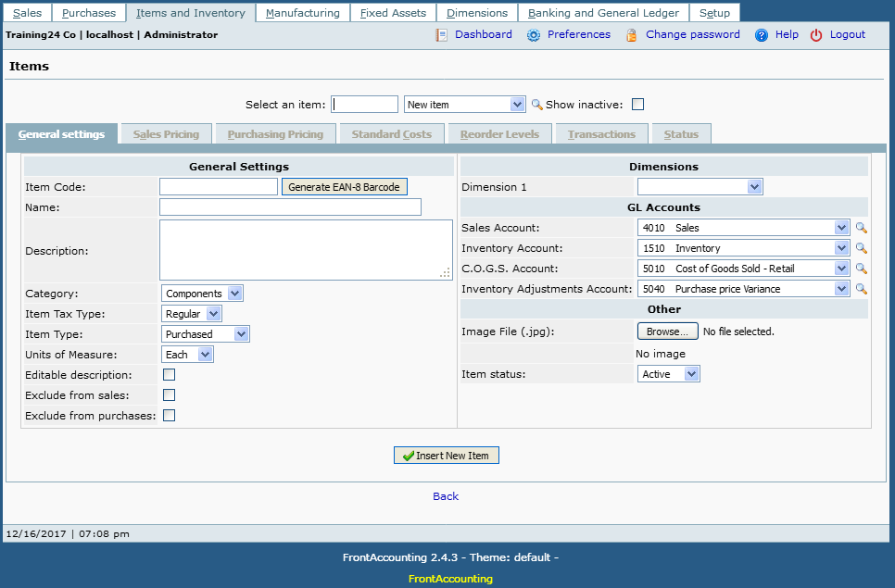Image resolution: width=895 pixels, height=588 pixels.
Task: Open the Item status Active dropdown
Action: [668, 374]
